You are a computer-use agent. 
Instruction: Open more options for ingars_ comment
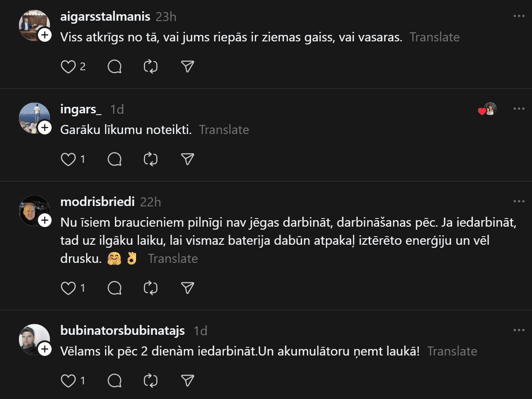coord(519,109)
